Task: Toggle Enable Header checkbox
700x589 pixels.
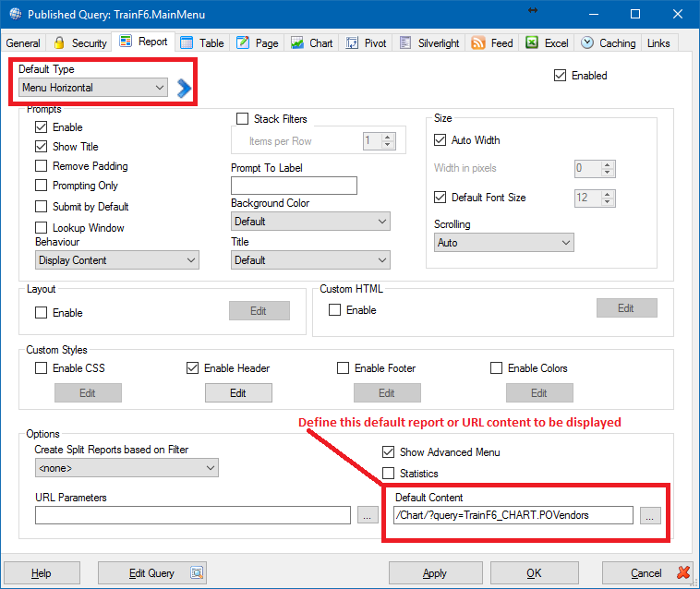Action: 192,368
